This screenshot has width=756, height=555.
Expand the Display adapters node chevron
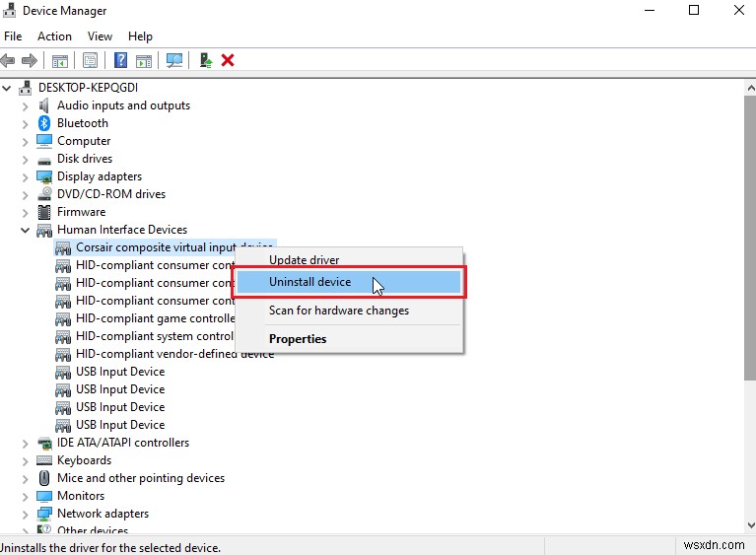point(25,177)
